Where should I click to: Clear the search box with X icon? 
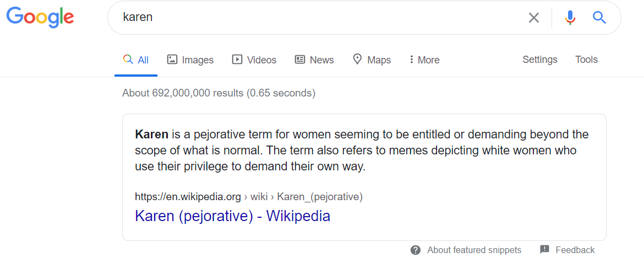point(533,18)
